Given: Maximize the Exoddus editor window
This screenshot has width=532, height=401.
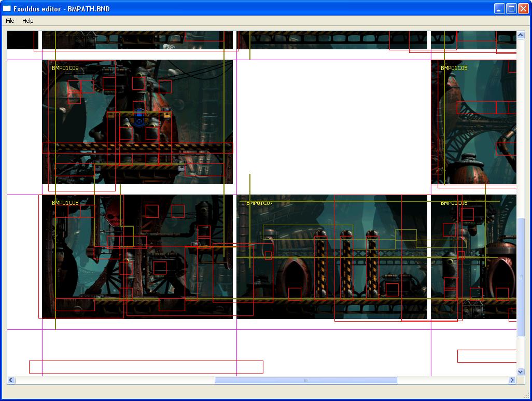Looking at the screenshot, I should (511, 9).
